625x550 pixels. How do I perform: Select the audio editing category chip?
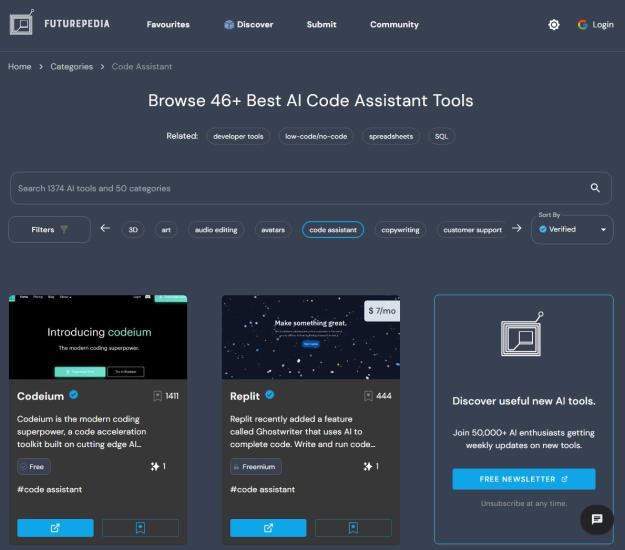coord(216,230)
